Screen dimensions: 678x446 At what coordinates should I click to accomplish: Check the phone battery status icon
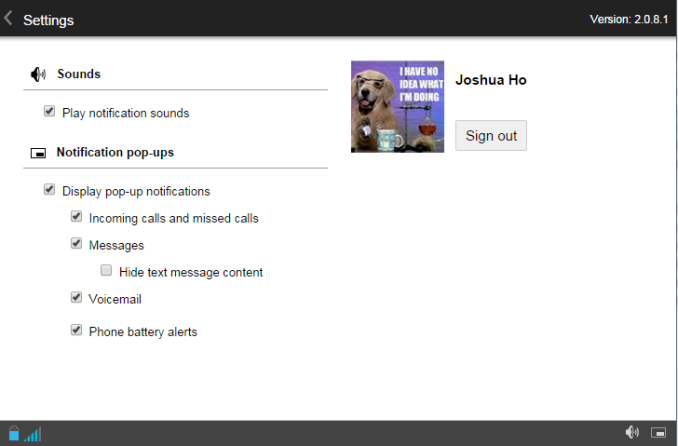pos(14,433)
